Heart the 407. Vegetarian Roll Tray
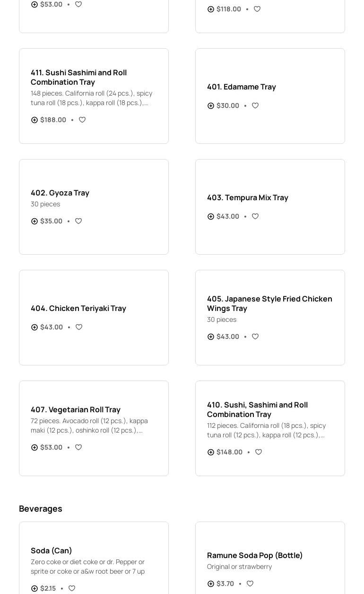364x594 pixels. (x=78, y=447)
